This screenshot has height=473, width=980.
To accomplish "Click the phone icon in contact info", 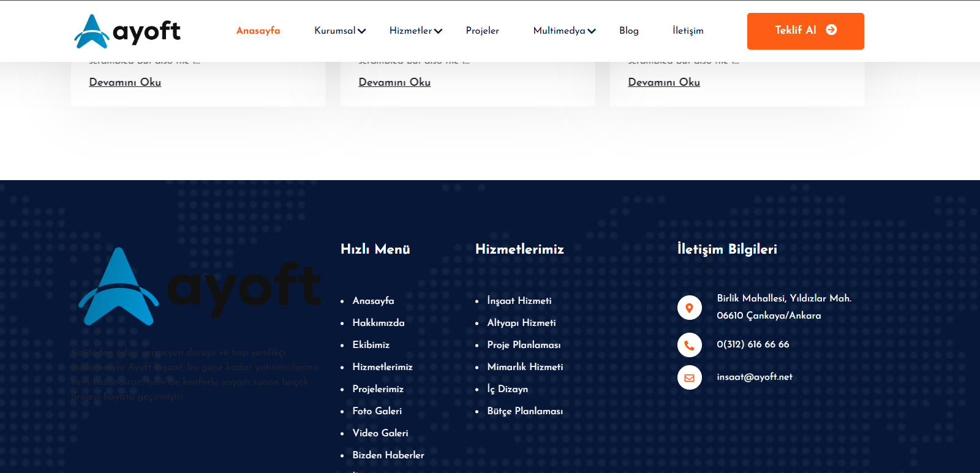I will click(x=689, y=345).
